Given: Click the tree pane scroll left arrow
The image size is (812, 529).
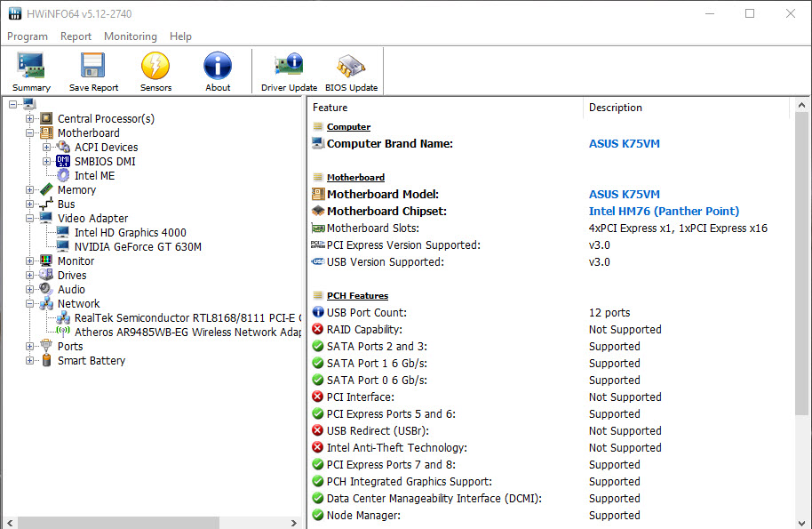Looking at the screenshot, I should (x=10, y=523).
